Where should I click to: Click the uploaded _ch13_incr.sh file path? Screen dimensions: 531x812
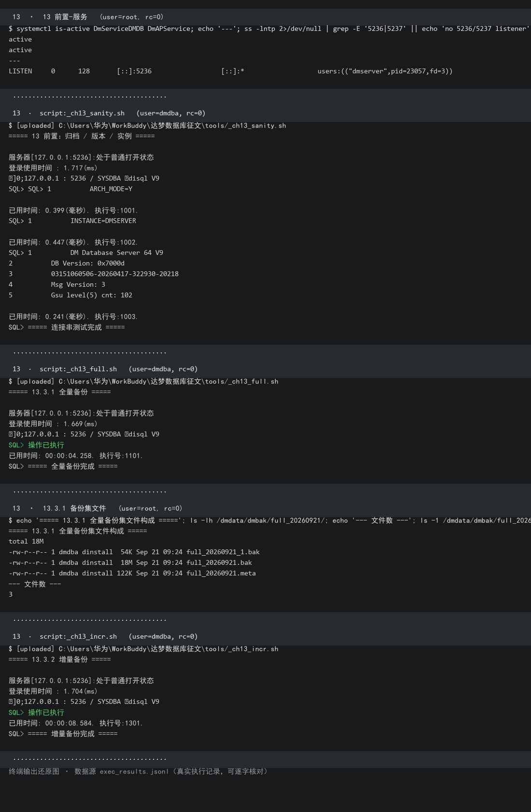click(168, 649)
